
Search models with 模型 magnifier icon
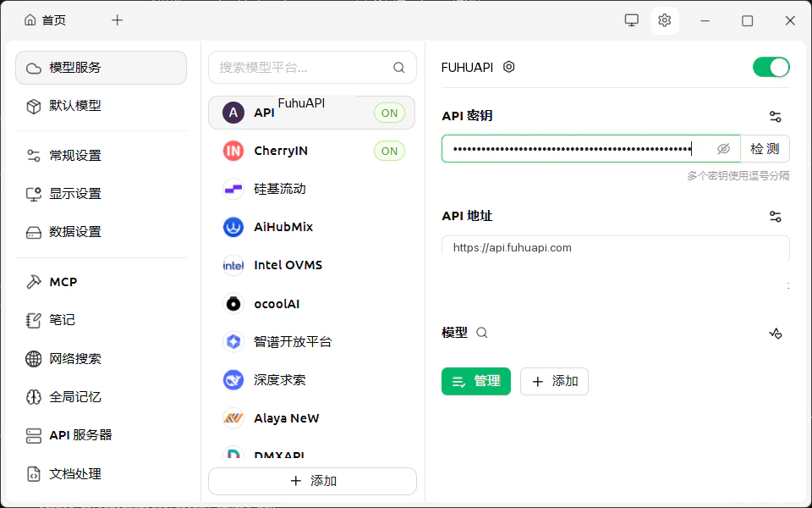(x=481, y=333)
